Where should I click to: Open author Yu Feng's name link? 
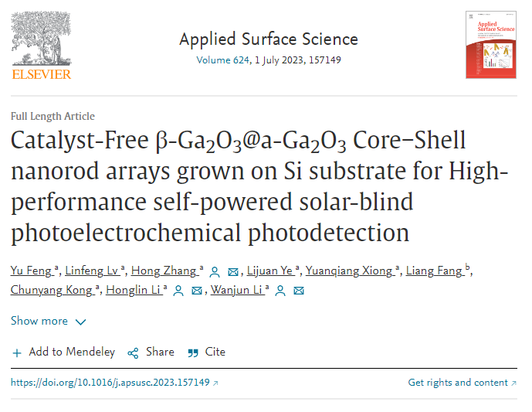coord(31,271)
